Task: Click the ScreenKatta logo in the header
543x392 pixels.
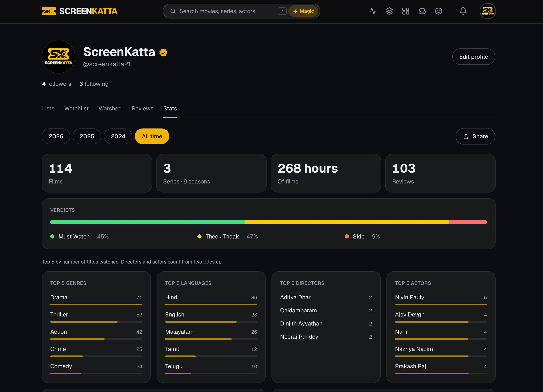Action: [x=80, y=11]
